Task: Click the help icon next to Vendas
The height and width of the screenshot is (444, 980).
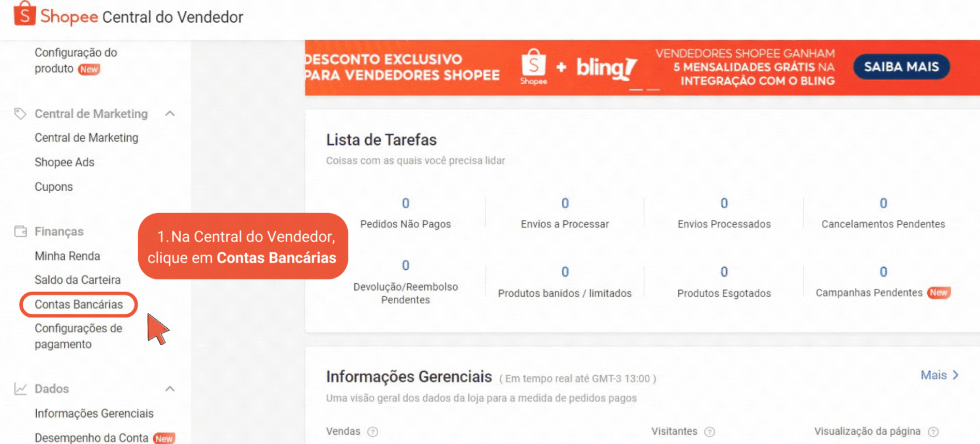Action: coord(373,432)
